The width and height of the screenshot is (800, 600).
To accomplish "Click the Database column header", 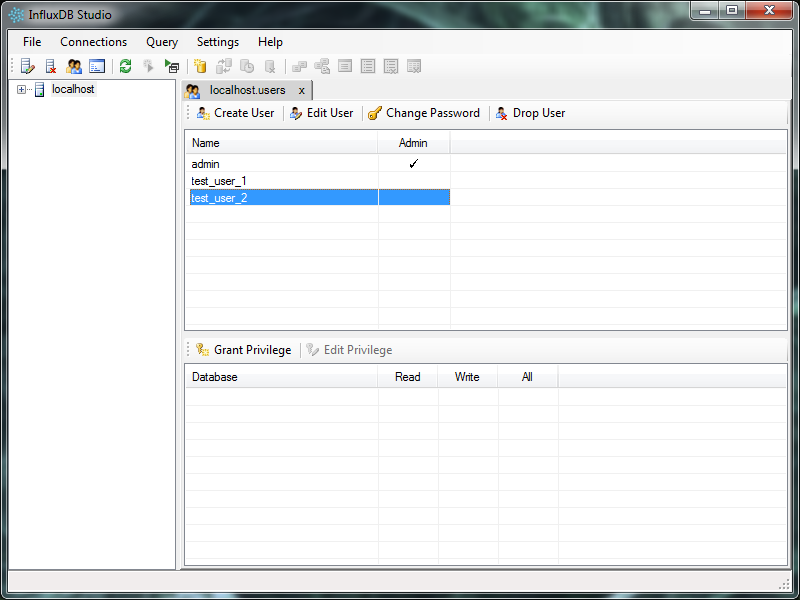I will click(281, 377).
